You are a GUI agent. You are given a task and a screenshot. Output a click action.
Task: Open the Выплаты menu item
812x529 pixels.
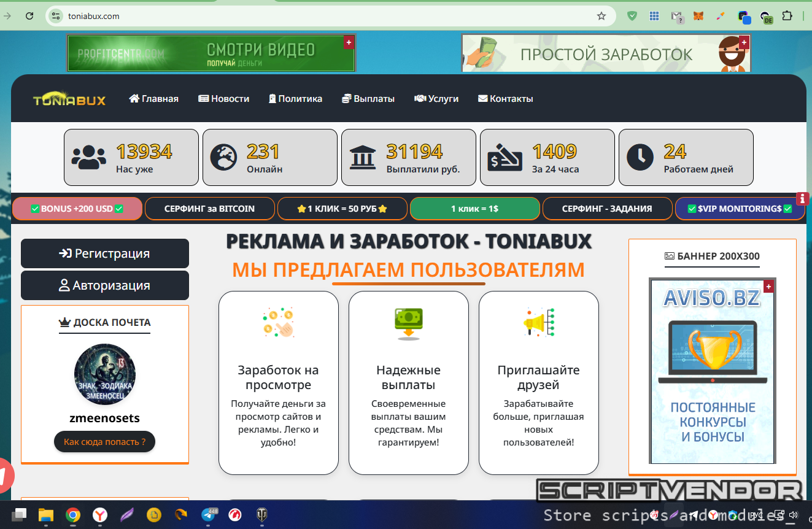(x=368, y=99)
